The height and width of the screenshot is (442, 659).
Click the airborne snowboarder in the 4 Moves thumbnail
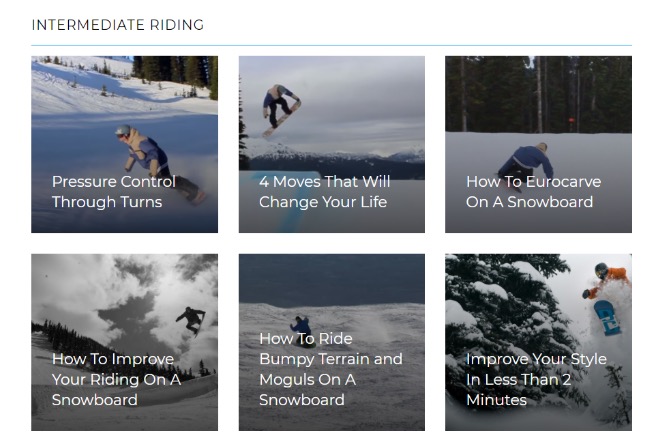(279, 106)
